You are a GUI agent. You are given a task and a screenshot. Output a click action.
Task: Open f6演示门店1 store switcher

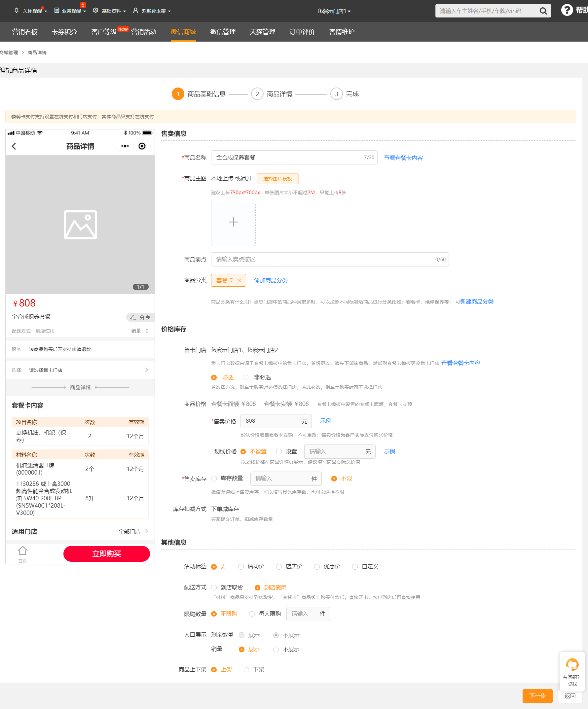click(334, 11)
